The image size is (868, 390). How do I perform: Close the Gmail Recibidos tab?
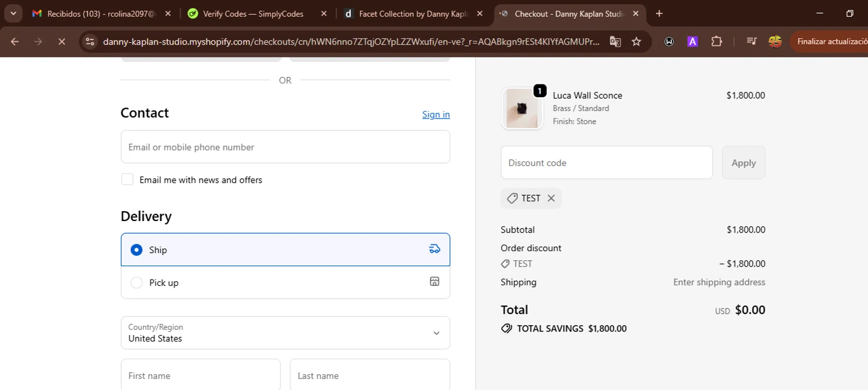(x=168, y=13)
